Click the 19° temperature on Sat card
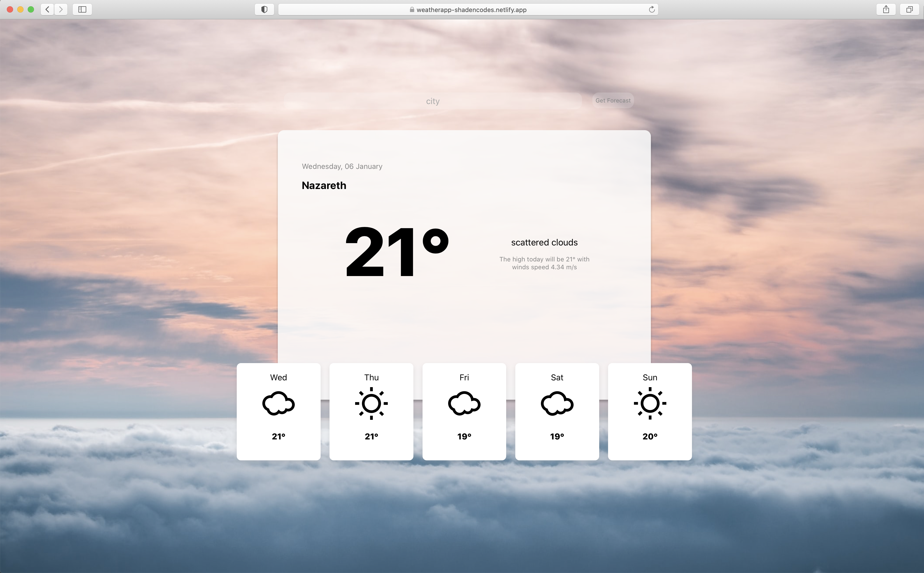Viewport: 924px width, 573px height. [557, 437]
